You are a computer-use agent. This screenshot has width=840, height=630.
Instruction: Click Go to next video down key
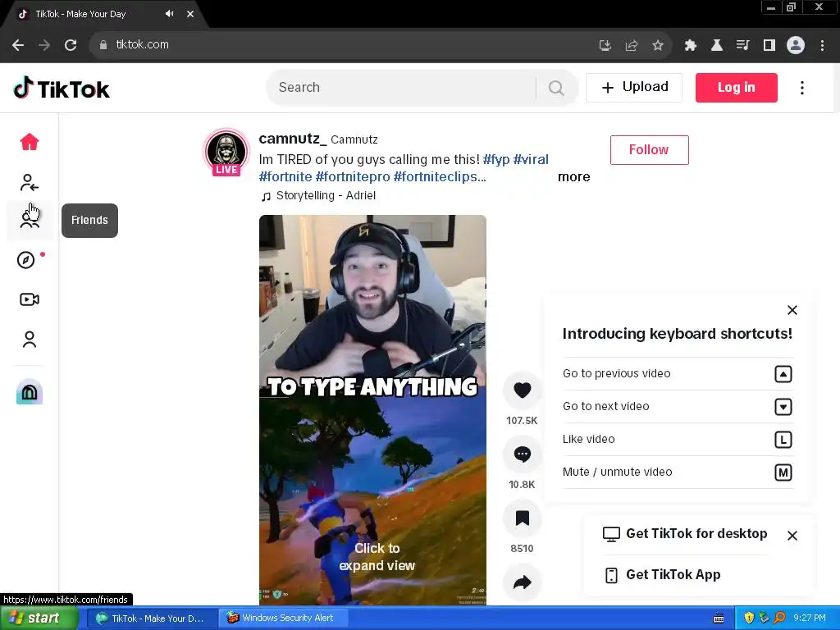pyautogui.click(x=783, y=407)
